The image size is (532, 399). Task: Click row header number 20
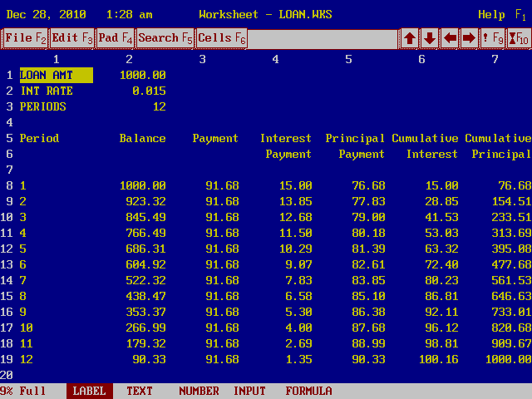(x=7, y=375)
